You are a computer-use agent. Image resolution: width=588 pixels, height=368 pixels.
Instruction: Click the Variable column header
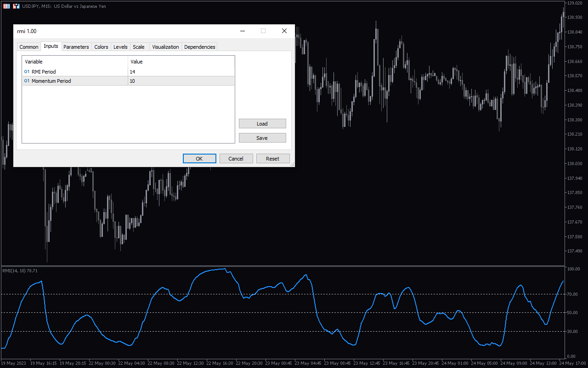click(75, 62)
